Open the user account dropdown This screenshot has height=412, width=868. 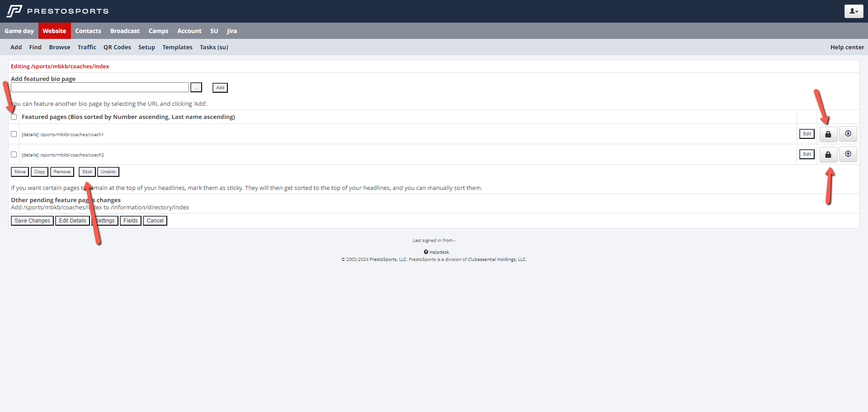tap(853, 11)
